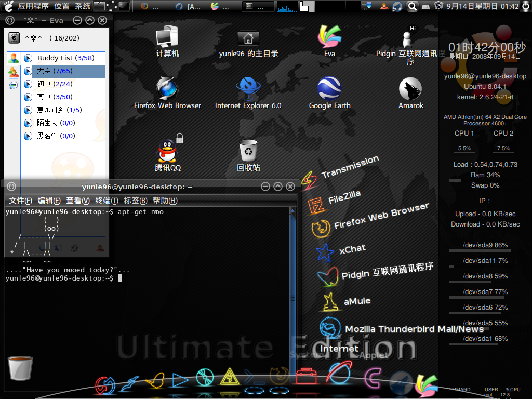The height and width of the screenshot is (399, 532).
Task: Open the terminal 文件(F) menu
Action: point(20,201)
